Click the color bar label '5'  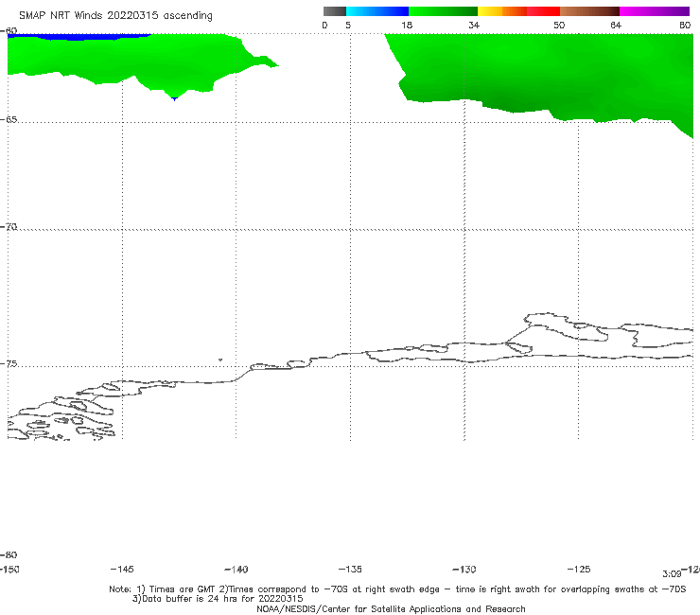[x=348, y=26]
